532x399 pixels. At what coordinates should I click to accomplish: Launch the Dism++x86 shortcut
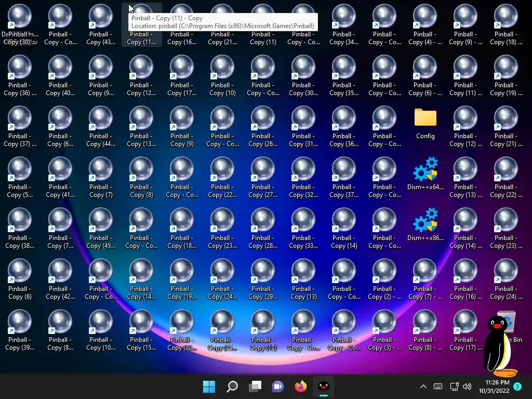tap(425, 224)
